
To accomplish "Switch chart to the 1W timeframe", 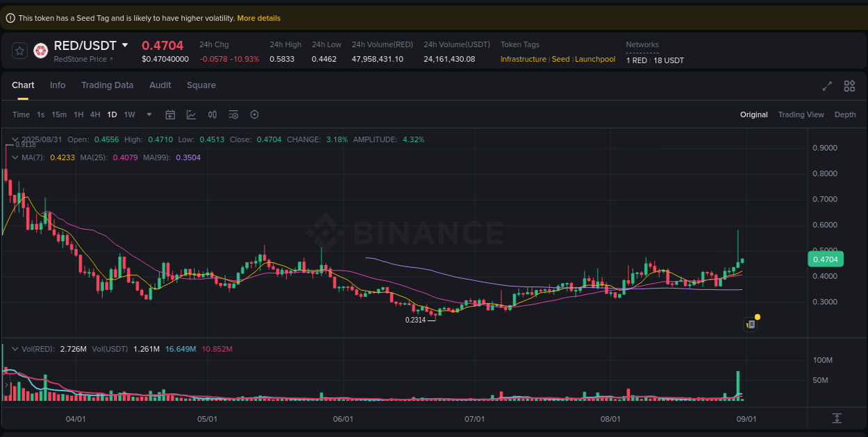I will 129,114.
